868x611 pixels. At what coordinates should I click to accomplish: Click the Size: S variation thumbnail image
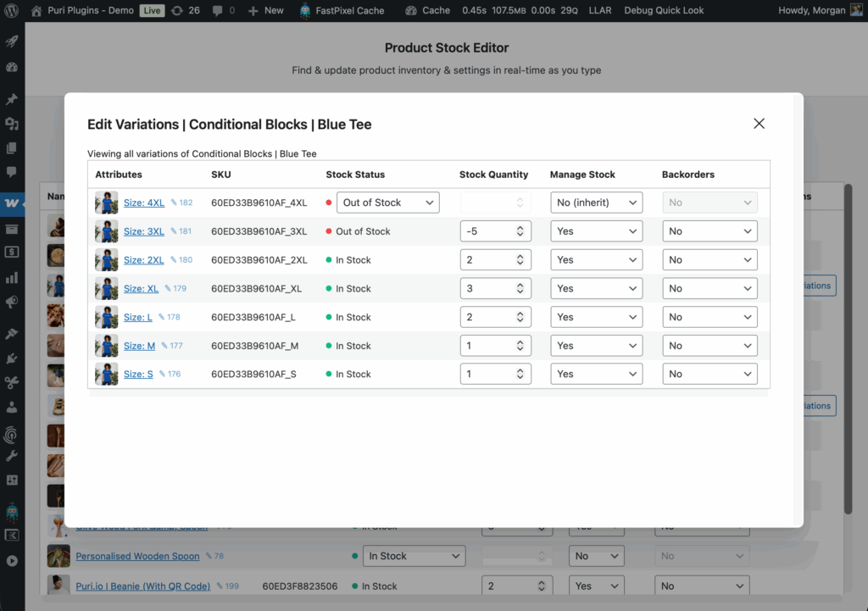click(x=106, y=374)
